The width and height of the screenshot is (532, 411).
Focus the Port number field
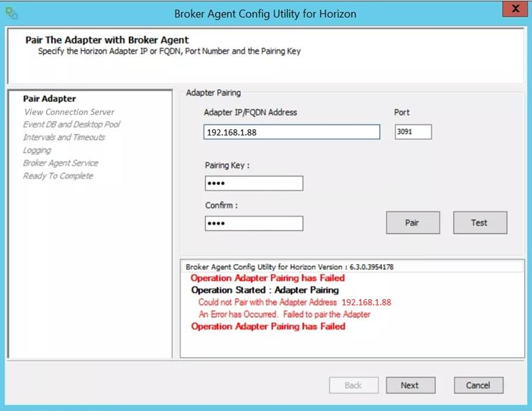tap(413, 132)
